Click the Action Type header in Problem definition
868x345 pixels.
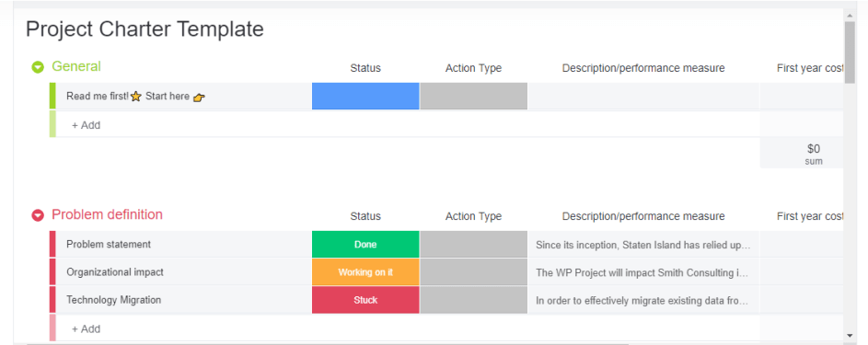coord(473,216)
